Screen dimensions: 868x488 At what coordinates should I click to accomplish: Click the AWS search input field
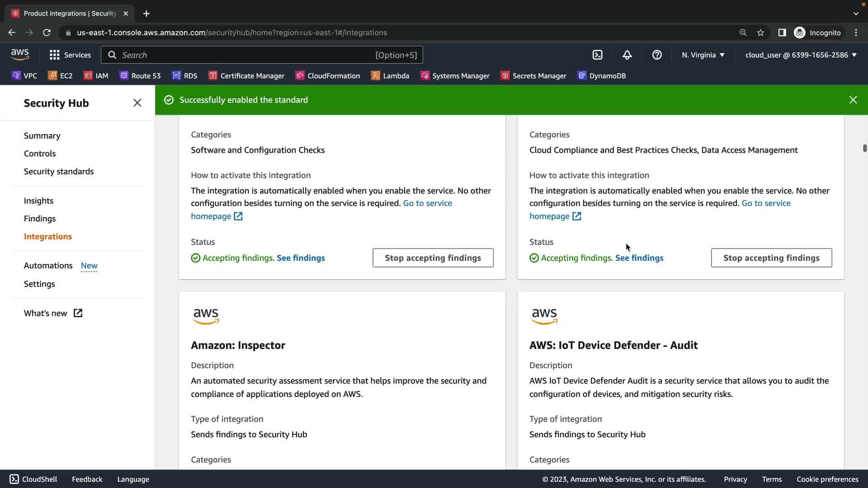[244, 55]
